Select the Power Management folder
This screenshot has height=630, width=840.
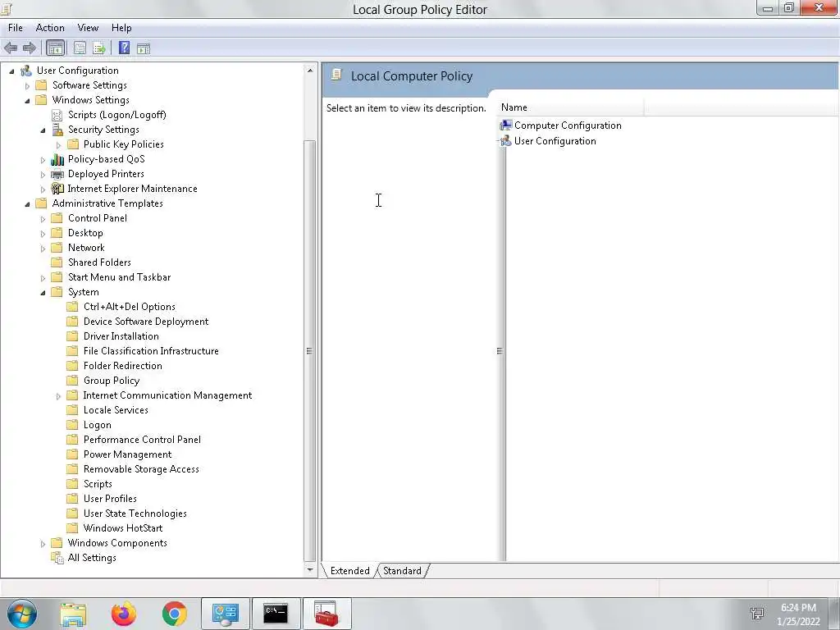coord(127,454)
